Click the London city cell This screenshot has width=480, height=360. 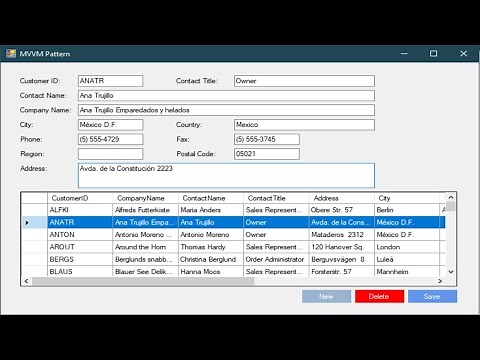click(x=407, y=247)
